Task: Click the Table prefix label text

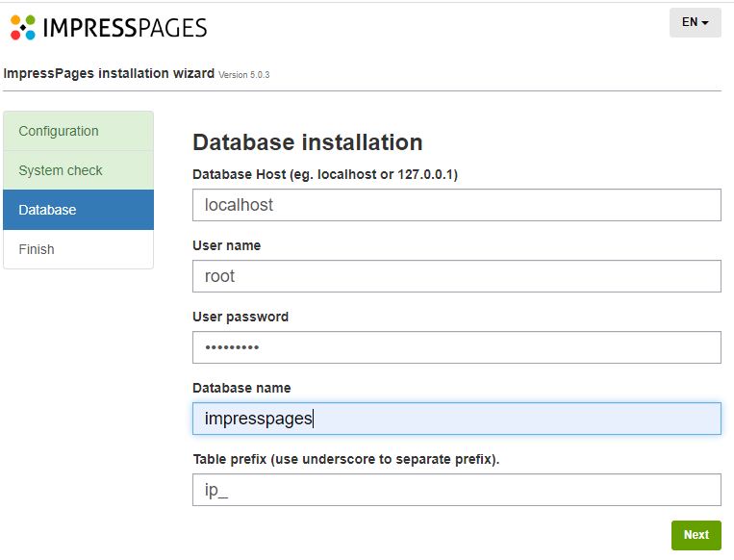Action: pyautogui.click(x=345, y=459)
